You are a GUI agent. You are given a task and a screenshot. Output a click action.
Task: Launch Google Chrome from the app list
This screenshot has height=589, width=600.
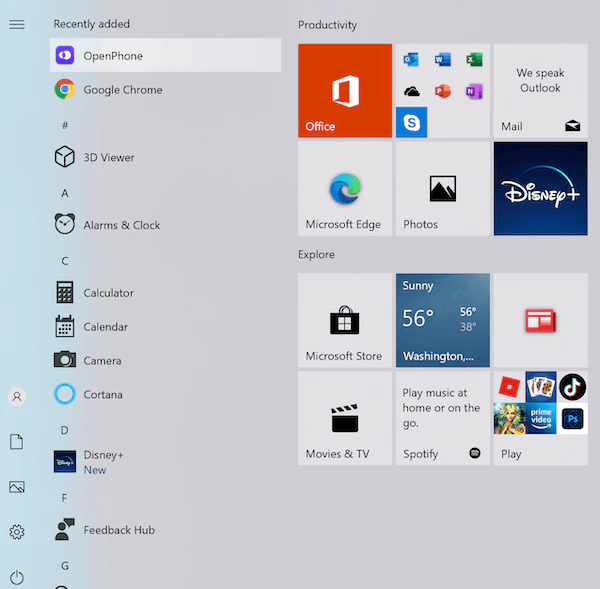click(165, 90)
